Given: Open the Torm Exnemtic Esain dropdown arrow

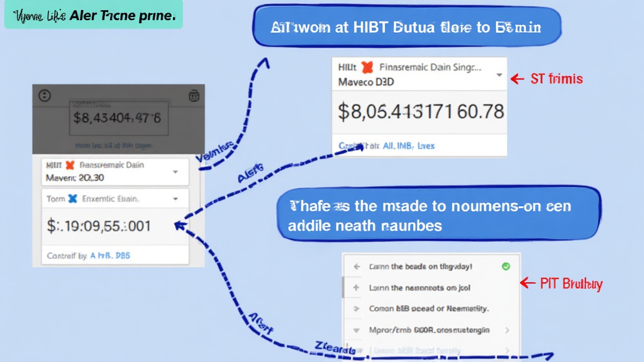Looking at the screenshot, I should pos(175,199).
